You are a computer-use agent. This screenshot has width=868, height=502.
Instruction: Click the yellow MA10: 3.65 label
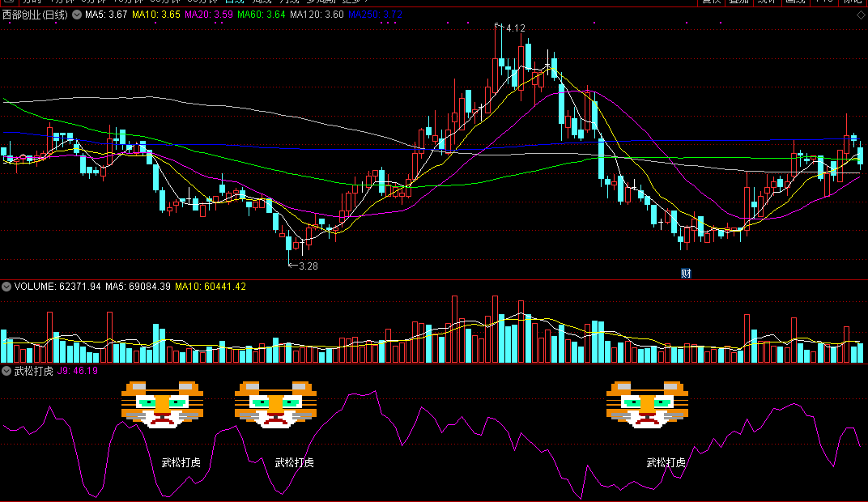[156, 15]
